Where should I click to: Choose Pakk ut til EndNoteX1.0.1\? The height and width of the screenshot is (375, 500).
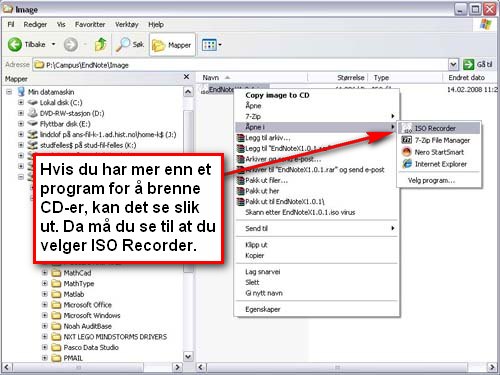285,202
